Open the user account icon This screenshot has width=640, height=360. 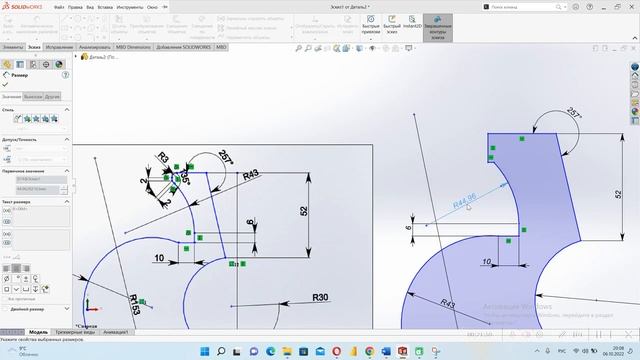(x=576, y=7)
